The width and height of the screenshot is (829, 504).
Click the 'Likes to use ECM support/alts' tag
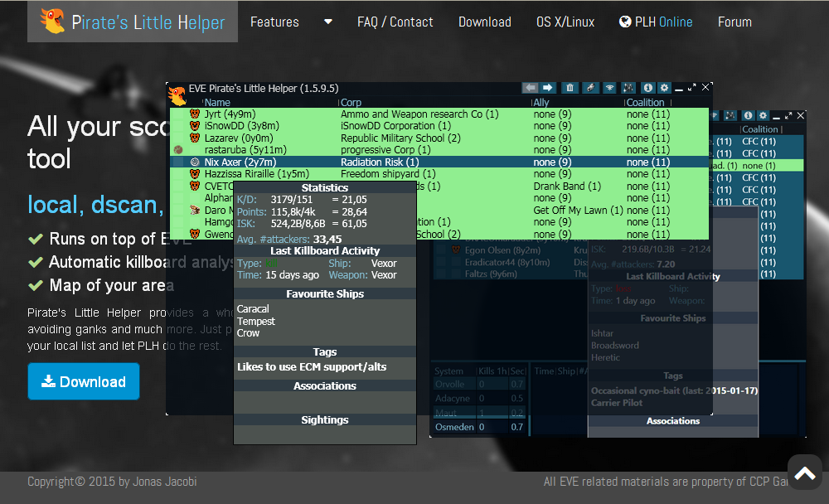pos(312,367)
